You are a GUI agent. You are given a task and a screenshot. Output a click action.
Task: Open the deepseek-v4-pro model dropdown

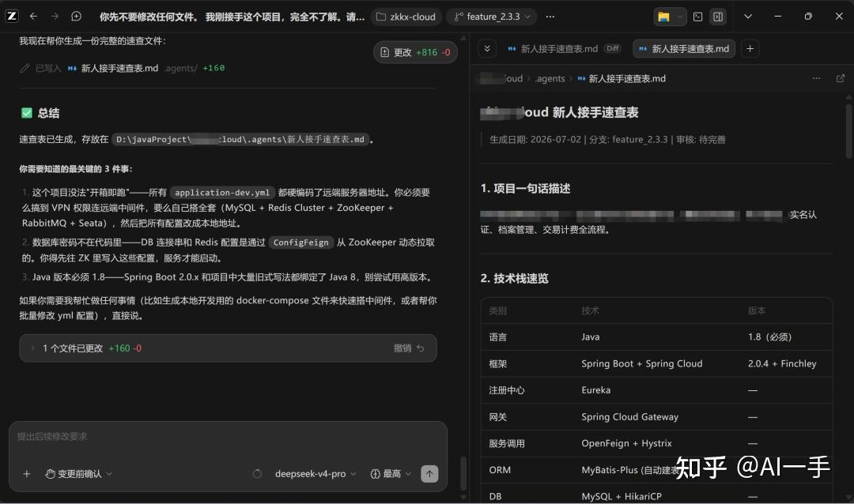click(316, 474)
